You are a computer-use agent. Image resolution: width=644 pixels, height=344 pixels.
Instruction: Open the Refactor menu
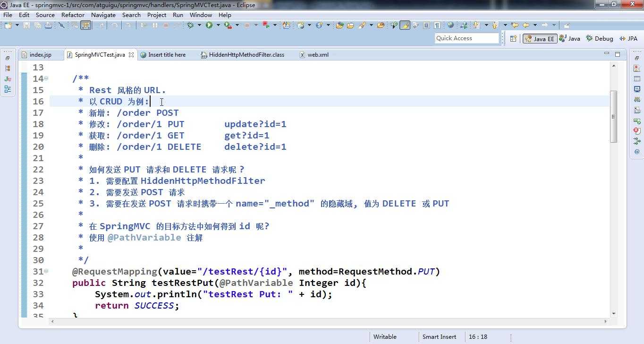pos(73,15)
